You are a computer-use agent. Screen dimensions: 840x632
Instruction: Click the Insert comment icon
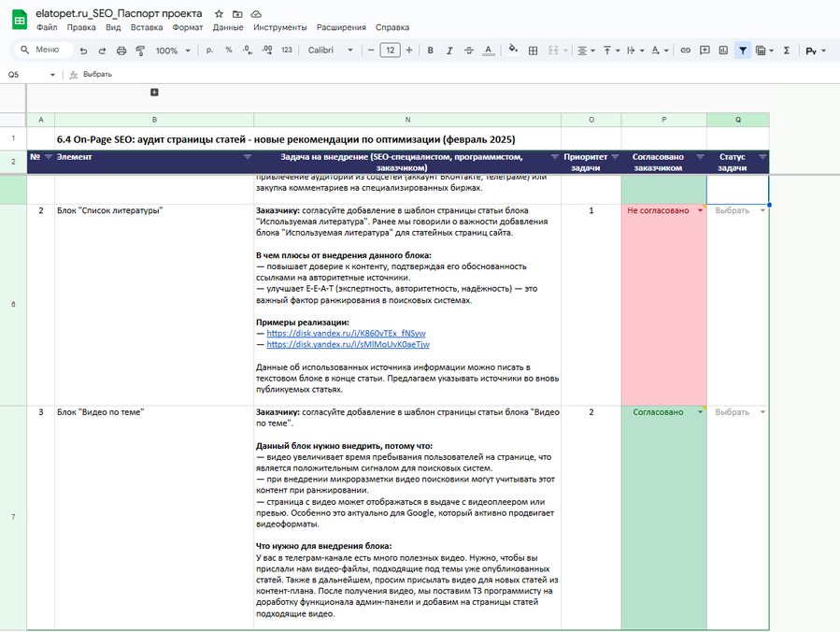pos(704,50)
